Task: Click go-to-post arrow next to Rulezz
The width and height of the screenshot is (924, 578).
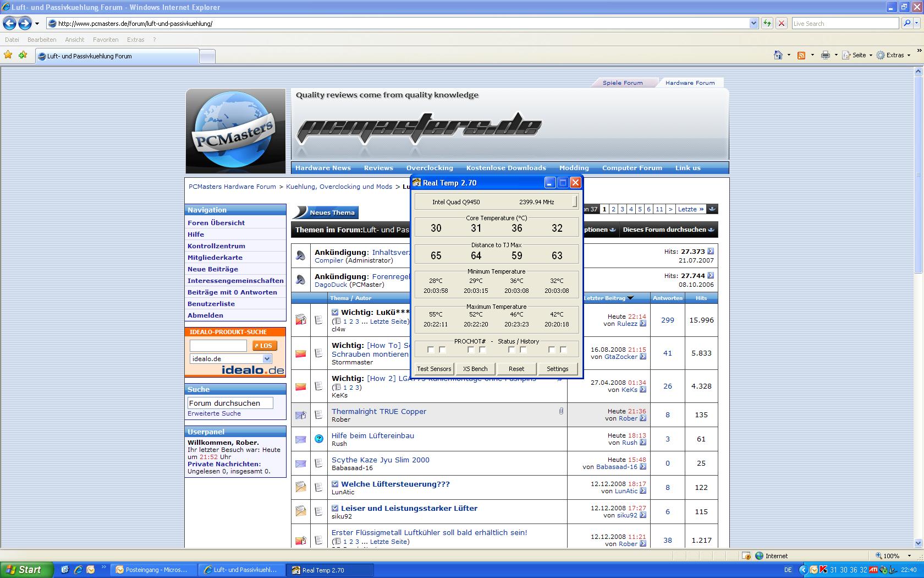Action: click(x=643, y=324)
